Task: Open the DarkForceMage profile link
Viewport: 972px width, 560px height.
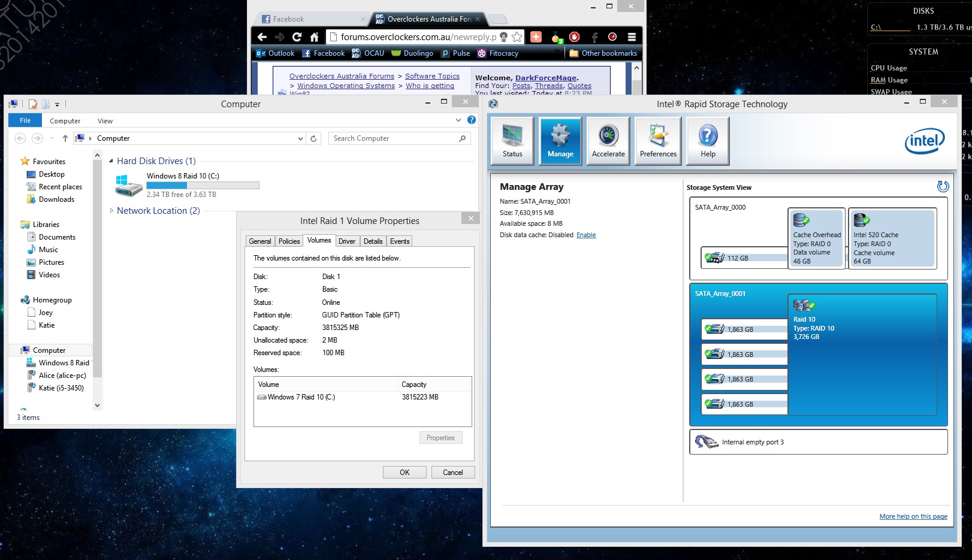Action: pos(545,78)
